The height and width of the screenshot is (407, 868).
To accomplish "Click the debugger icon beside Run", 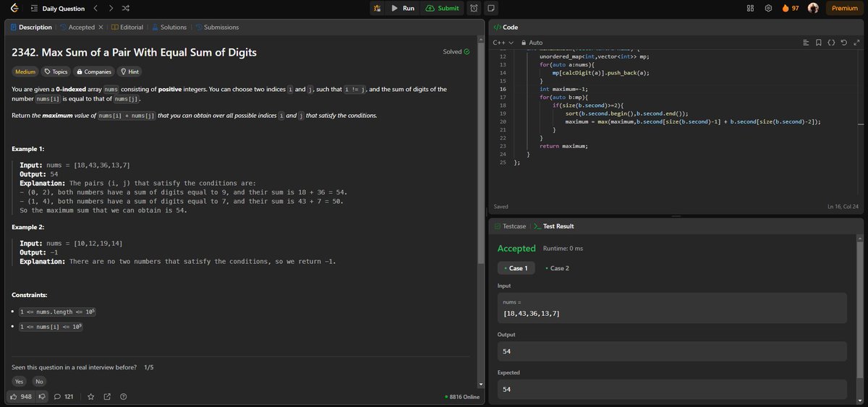I will (x=377, y=8).
